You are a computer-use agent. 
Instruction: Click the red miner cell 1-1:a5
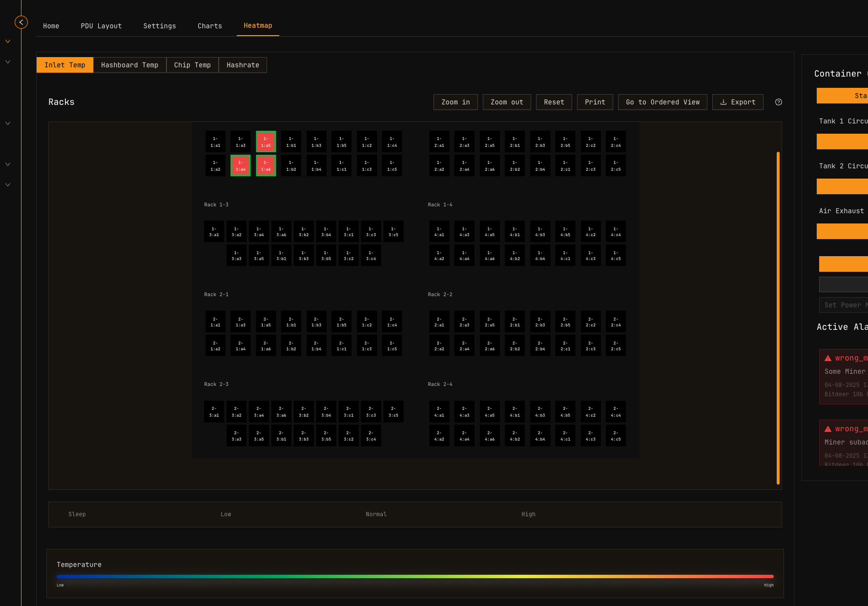tap(266, 141)
